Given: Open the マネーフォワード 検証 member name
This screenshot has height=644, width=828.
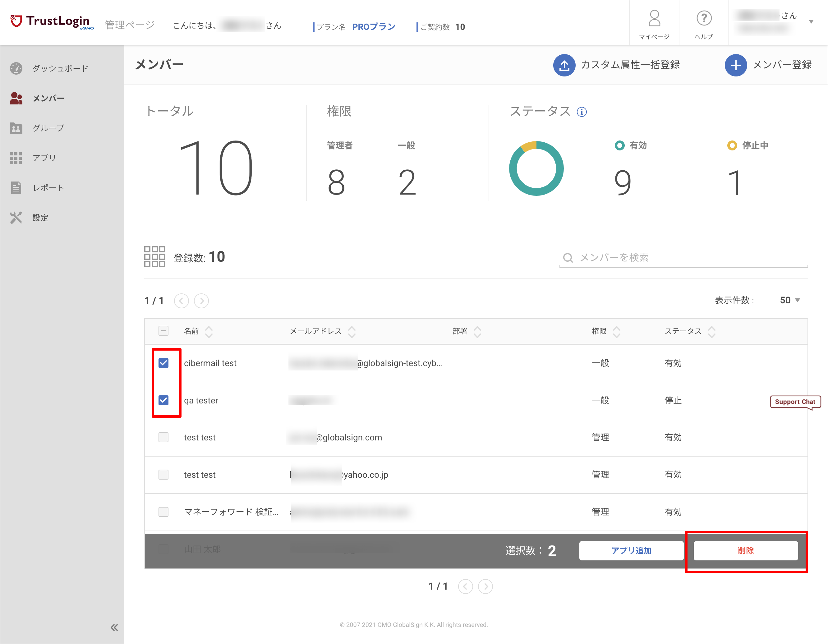Looking at the screenshot, I should [x=231, y=512].
